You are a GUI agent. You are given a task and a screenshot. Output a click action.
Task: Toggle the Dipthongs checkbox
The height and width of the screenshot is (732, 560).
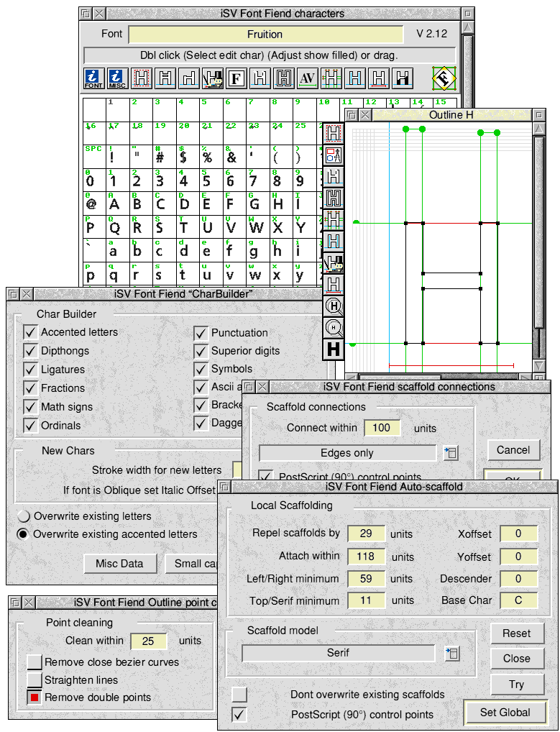[x=30, y=351]
